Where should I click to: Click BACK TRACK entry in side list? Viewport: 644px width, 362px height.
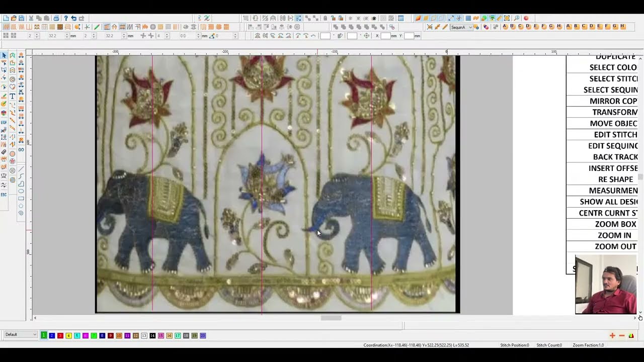[x=615, y=157]
